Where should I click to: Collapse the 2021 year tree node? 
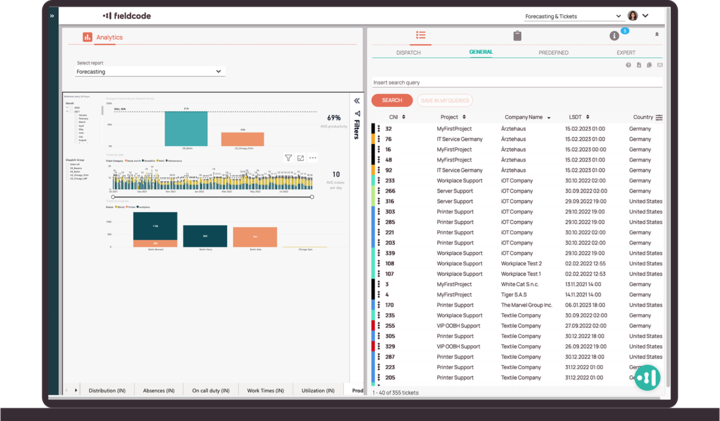pyautogui.click(x=68, y=112)
